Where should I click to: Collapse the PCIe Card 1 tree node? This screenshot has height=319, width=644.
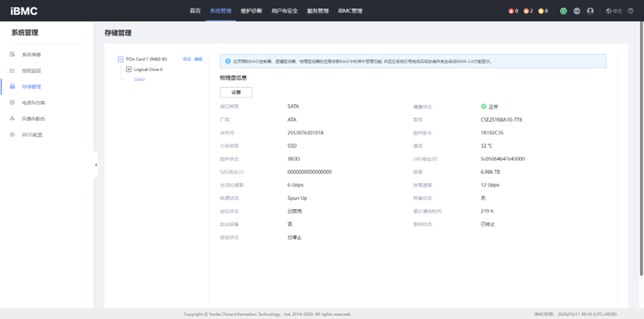[121, 59]
